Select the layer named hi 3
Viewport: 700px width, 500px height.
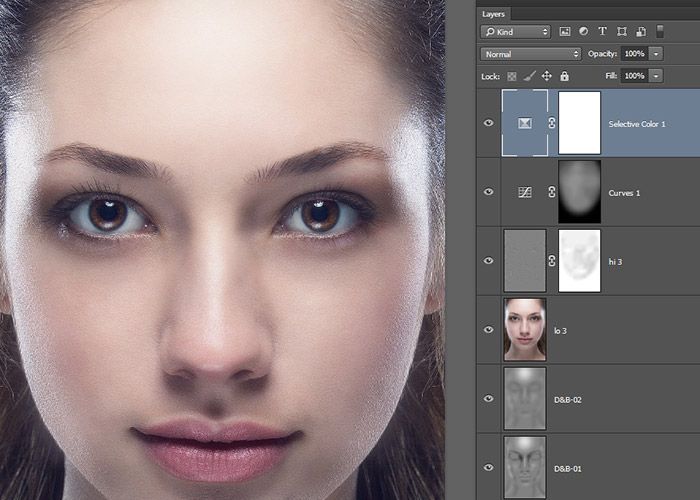pos(615,262)
